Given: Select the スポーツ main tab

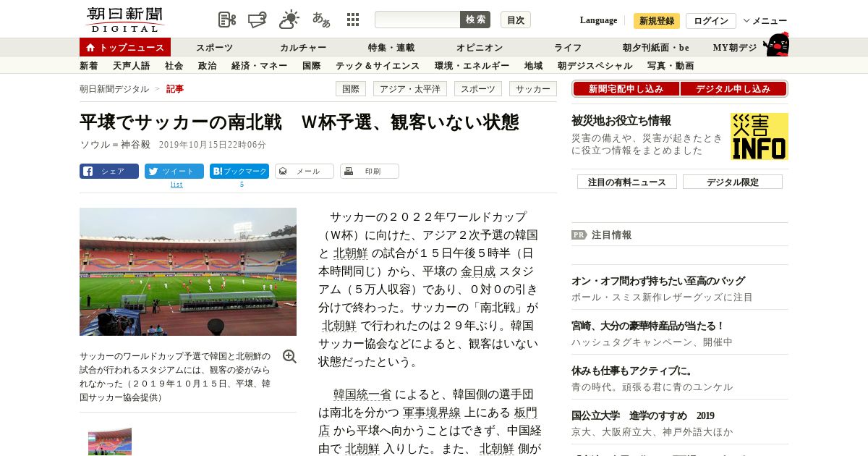Looking at the screenshot, I should [214, 48].
